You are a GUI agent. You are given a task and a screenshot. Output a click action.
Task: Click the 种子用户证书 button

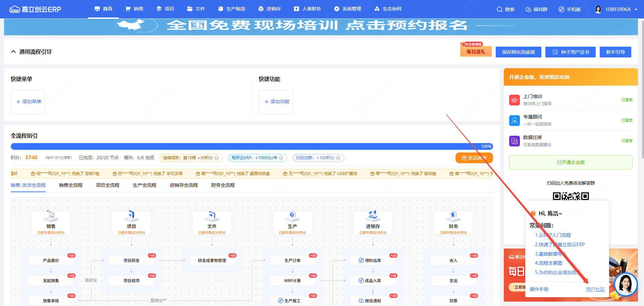[571, 52]
